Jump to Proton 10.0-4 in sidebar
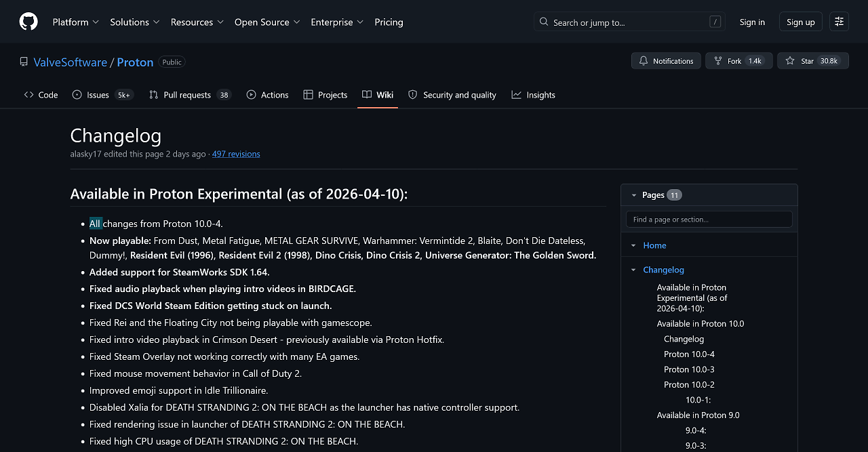 pos(689,354)
